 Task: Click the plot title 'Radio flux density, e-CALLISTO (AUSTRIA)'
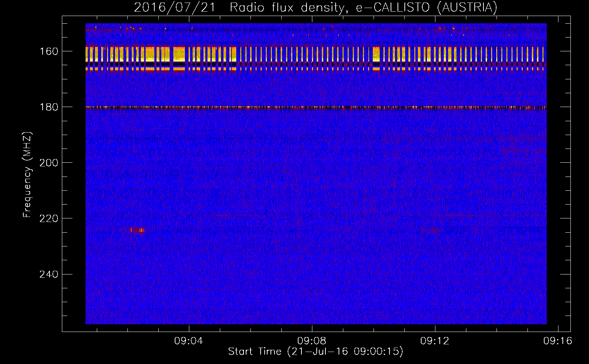[363, 8]
